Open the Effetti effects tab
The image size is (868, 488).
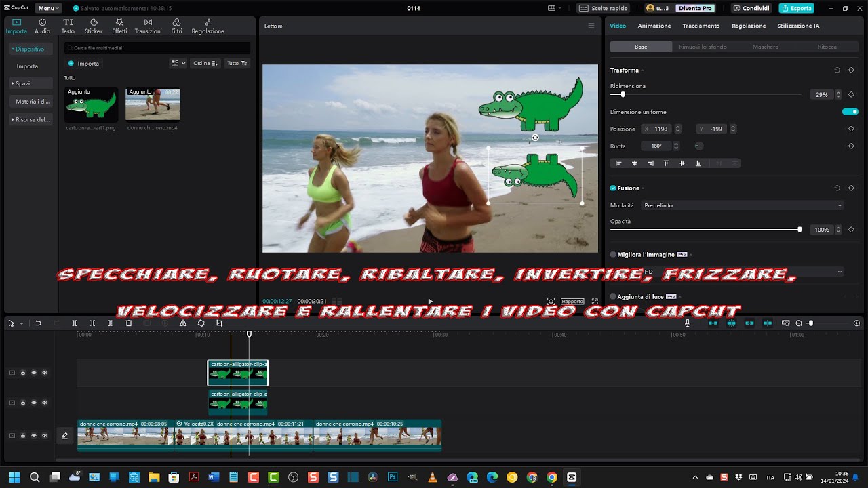119,26
